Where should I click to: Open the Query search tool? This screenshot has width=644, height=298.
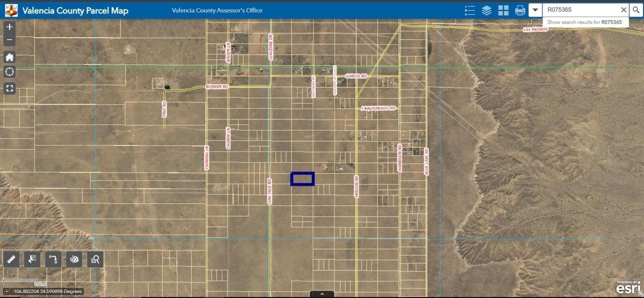tap(95, 260)
